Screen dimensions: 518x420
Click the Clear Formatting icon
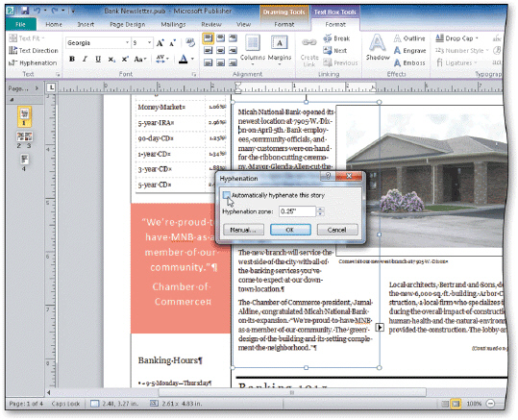pos(190,42)
